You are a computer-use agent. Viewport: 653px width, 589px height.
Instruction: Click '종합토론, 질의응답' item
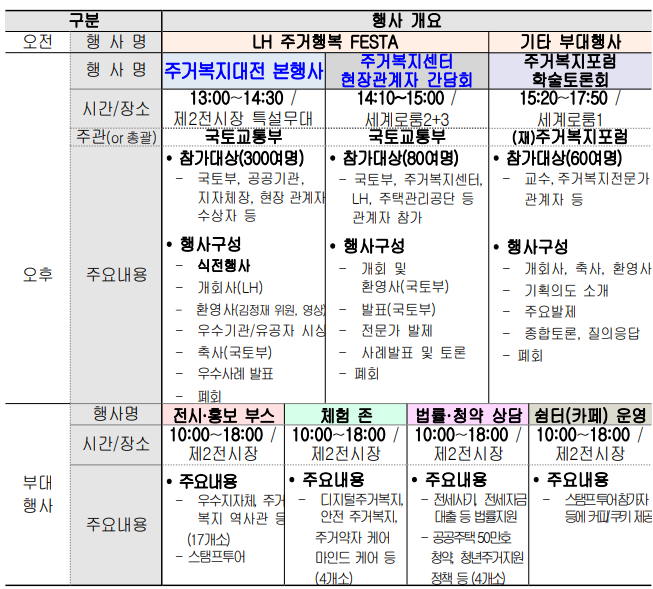pyautogui.click(x=582, y=333)
